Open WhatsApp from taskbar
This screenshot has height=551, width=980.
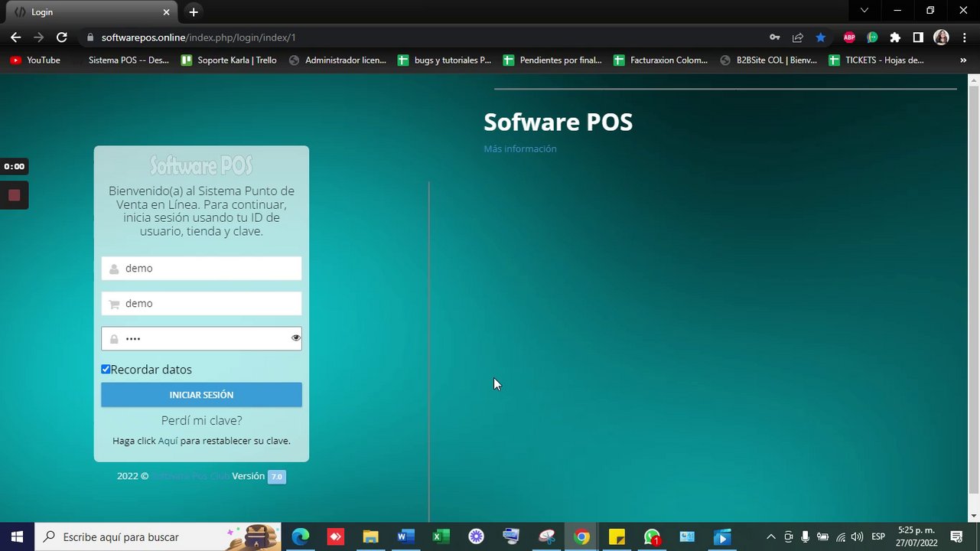click(652, 536)
